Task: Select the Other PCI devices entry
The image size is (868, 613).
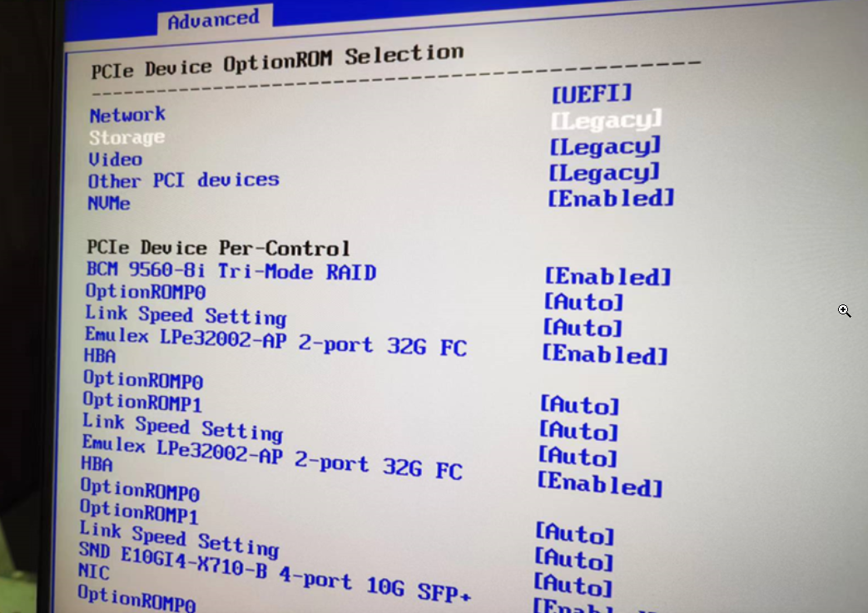Action: tap(183, 180)
